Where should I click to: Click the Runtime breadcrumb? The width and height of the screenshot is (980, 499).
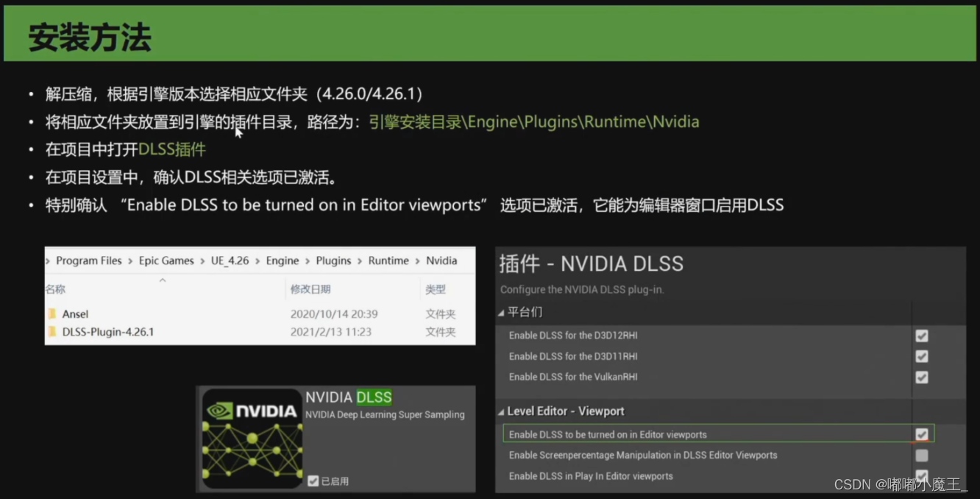point(388,261)
